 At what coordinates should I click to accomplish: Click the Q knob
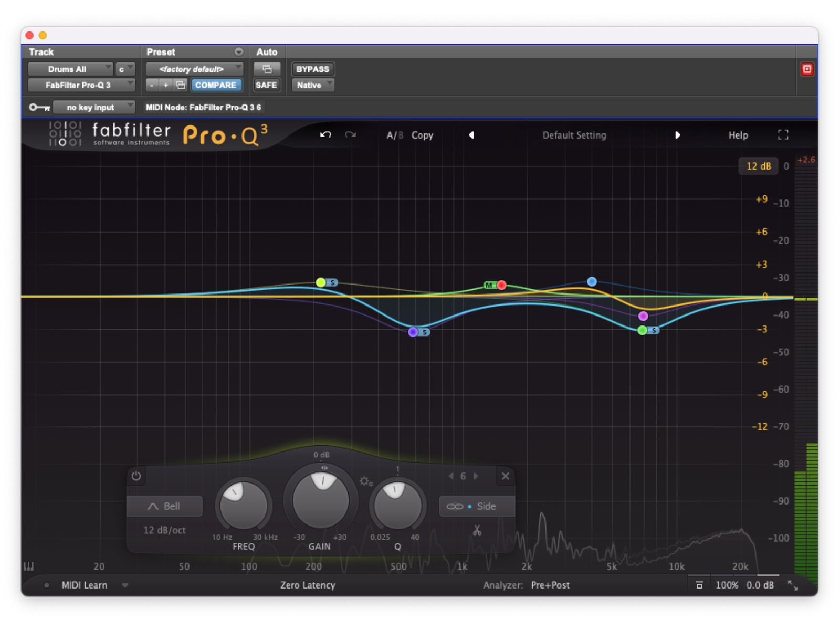pos(397,506)
